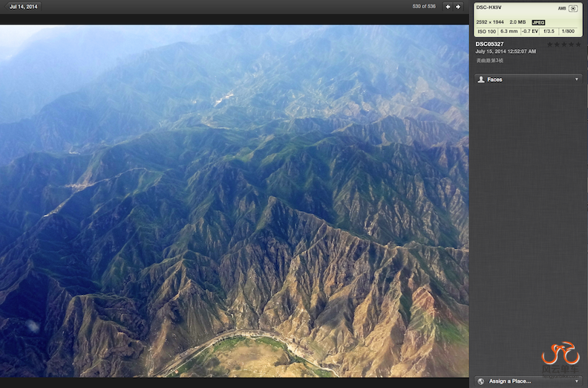588x388 pixels.
Task: Click the date July 15, 2014 12:52:07 AM
Action: tap(506, 51)
